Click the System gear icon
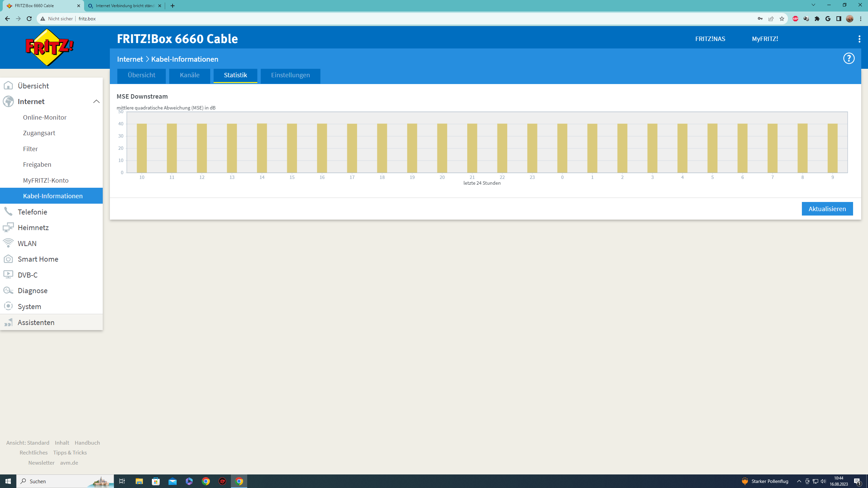868x488 pixels. [8, 306]
